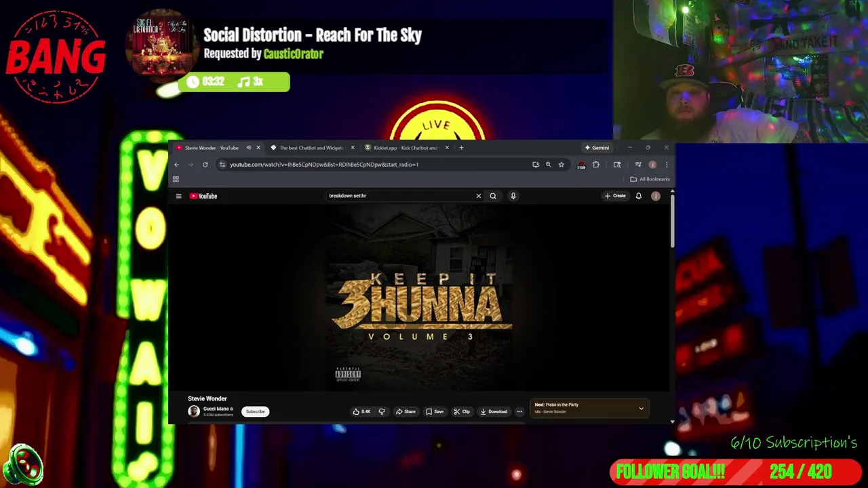Download the video

pos(494,411)
